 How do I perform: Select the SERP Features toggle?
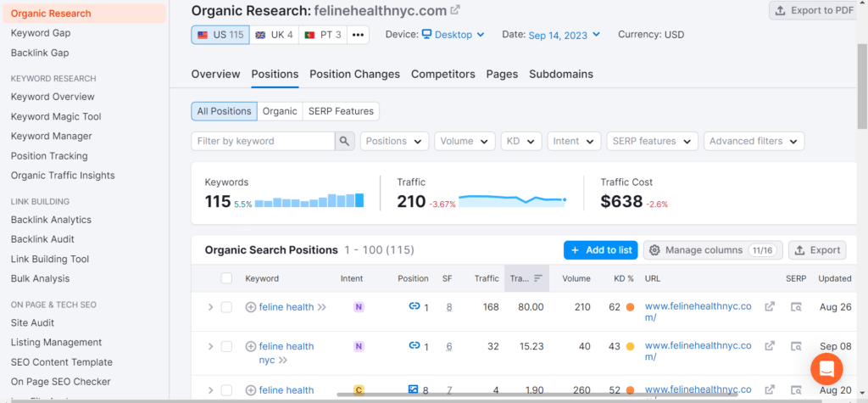341,111
